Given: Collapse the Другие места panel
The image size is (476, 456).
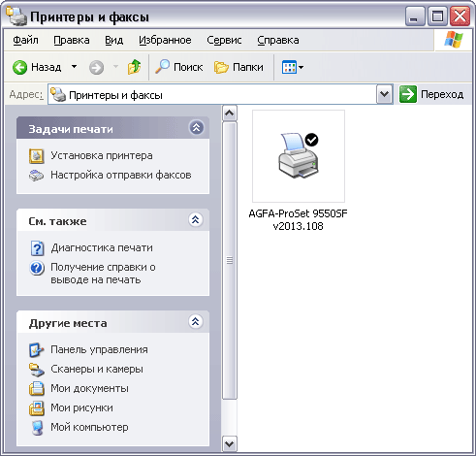Looking at the screenshot, I should pyautogui.click(x=196, y=322).
